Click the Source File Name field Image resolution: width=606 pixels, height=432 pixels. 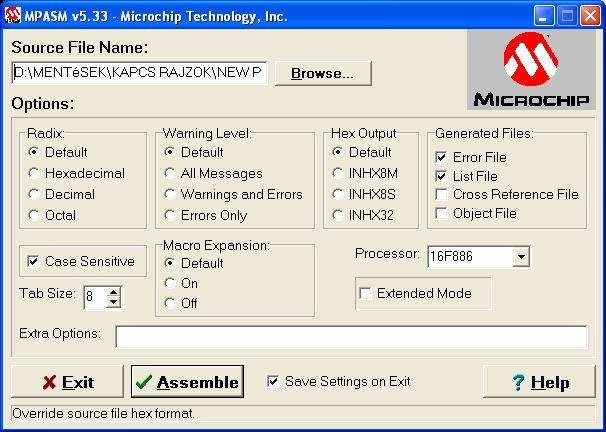140,73
